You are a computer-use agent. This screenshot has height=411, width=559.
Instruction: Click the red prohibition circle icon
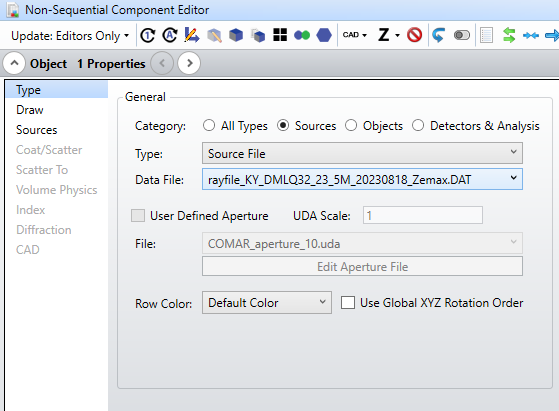414,35
